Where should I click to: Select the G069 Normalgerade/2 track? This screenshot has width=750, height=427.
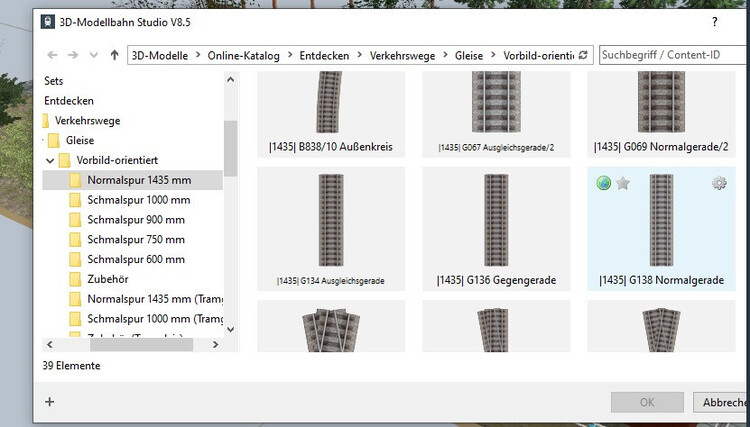coord(661,114)
